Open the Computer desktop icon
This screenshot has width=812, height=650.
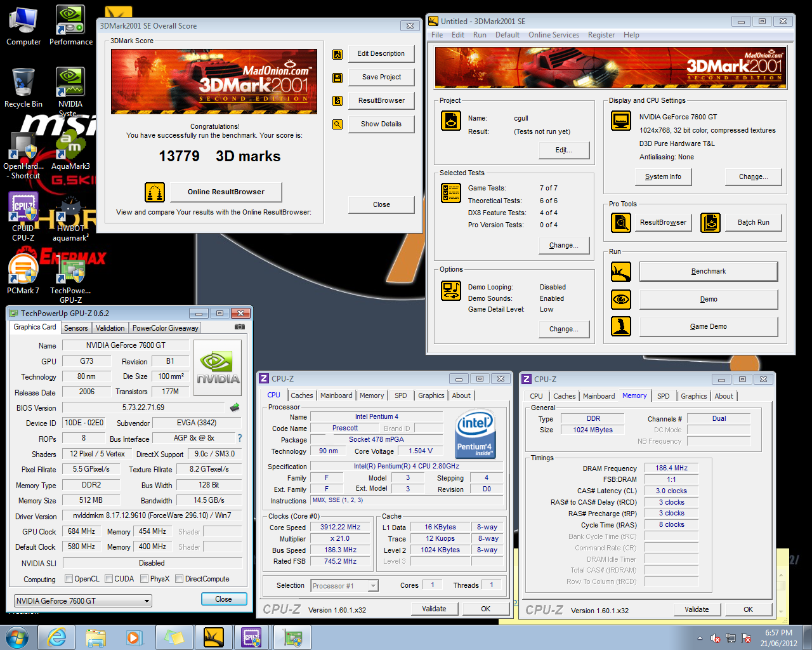pyautogui.click(x=23, y=27)
